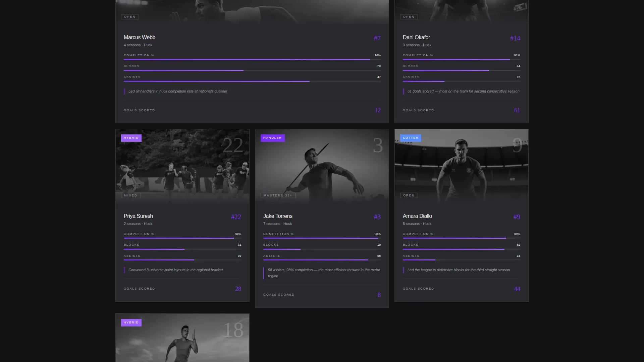Image resolution: width=644 pixels, height=362 pixels.
Task: Click Marcus Webb's goals scored value 12
Action: click(x=378, y=110)
